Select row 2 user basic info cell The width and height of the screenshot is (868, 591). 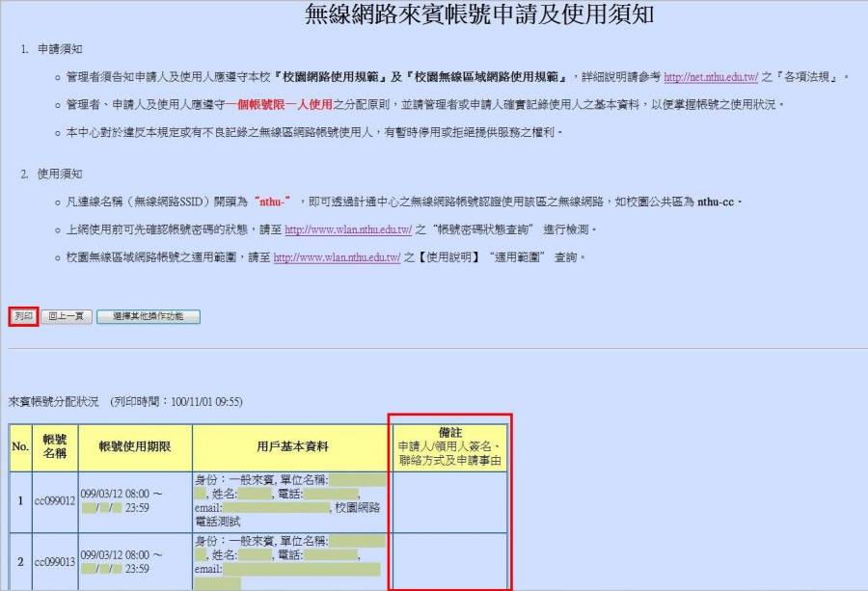tap(292, 561)
